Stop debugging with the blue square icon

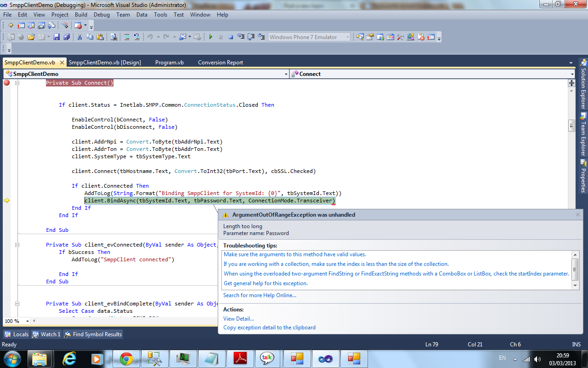[x=231, y=37]
